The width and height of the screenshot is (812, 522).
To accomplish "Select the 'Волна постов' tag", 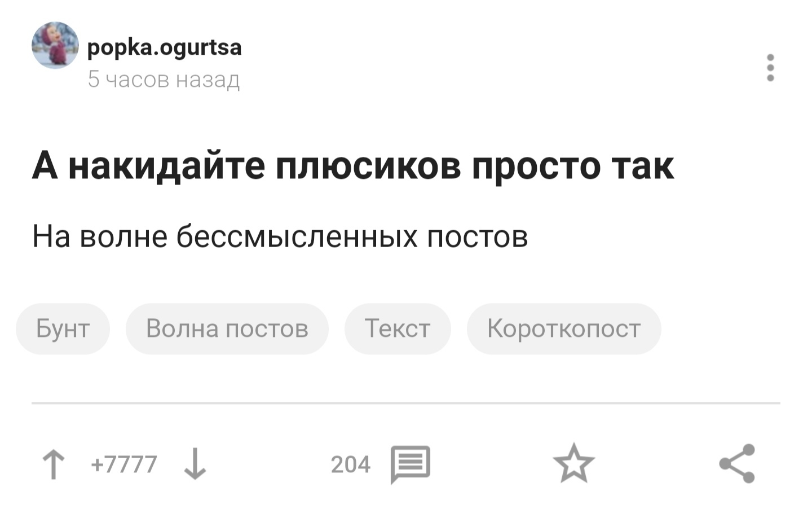I will (227, 328).
